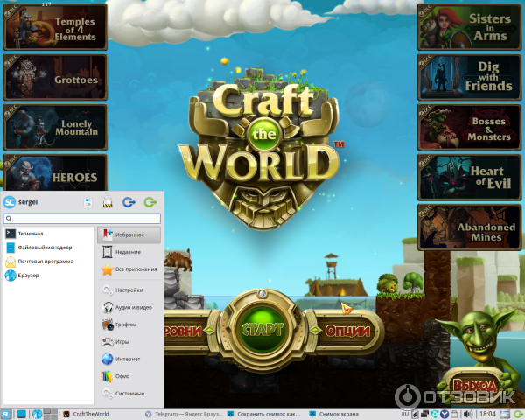Select the Избранное category
Viewport: 525px width, 420px height.
(x=129, y=234)
